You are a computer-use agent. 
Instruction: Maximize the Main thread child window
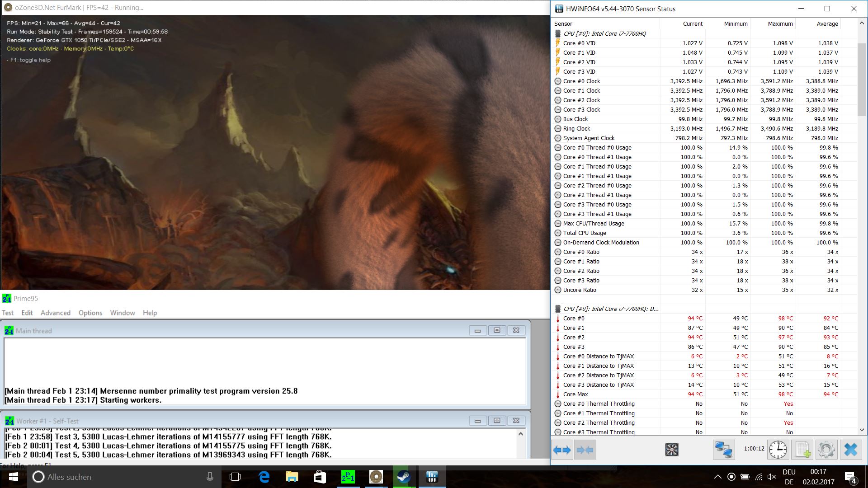click(497, 330)
